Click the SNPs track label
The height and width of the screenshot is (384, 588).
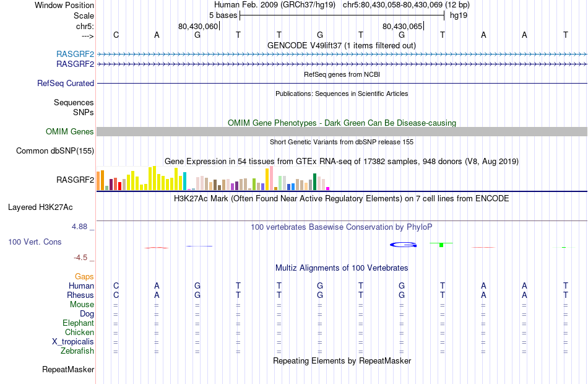(x=84, y=112)
